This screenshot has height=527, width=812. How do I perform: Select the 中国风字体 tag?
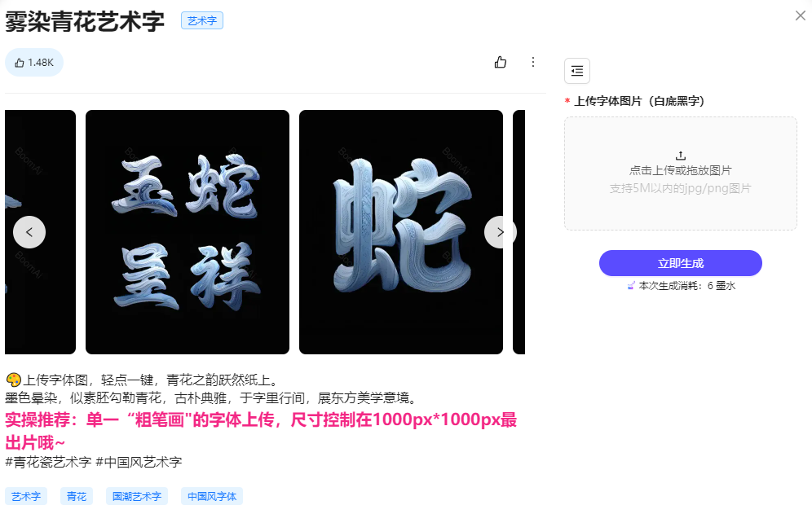click(x=212, y=497)
